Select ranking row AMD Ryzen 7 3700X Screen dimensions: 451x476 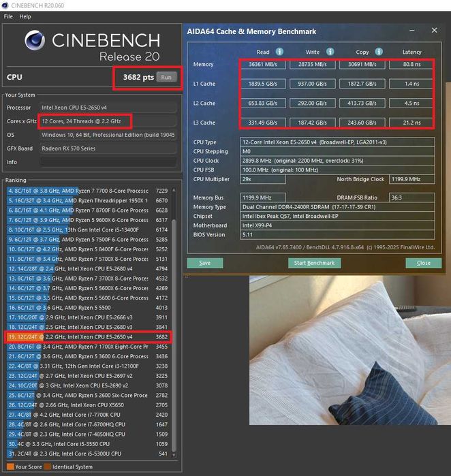[x=87, y=279]
